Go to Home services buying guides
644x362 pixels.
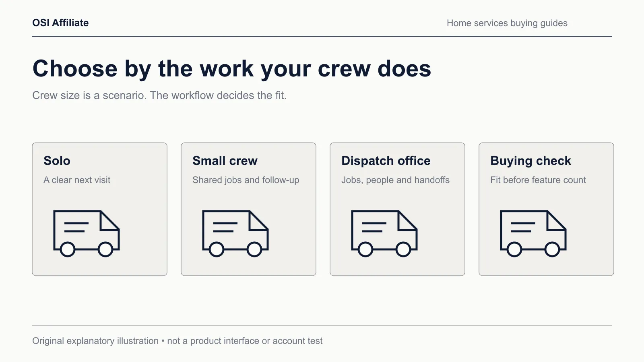coord(507,23)
